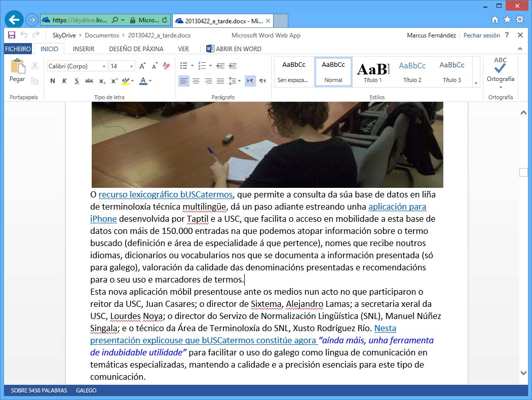
Task: Open the Ortografía dropdown arrow
Action: [501, 87]
